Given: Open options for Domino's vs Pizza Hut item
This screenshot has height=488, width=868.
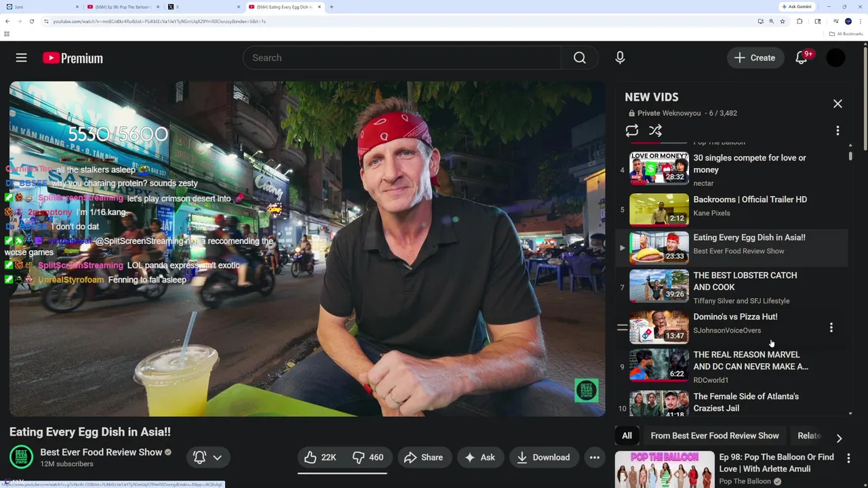Looking at the screenshot, I should click(x=831, y=328).
